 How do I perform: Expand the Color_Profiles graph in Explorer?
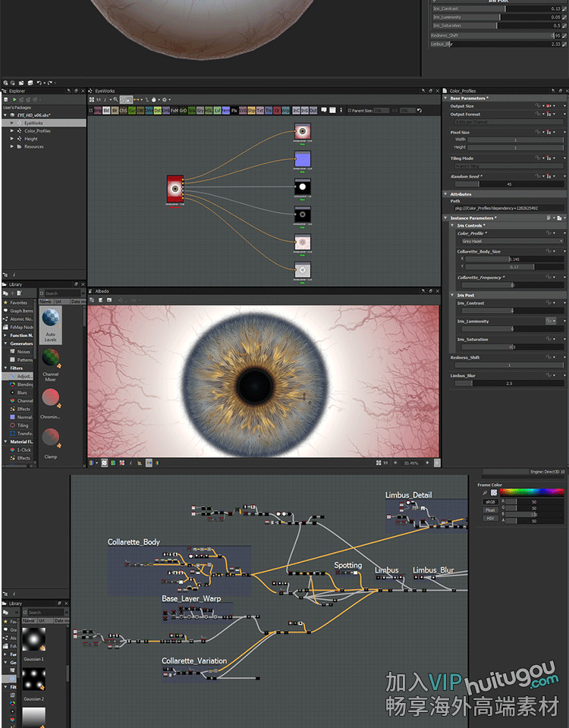coord(12,130)
